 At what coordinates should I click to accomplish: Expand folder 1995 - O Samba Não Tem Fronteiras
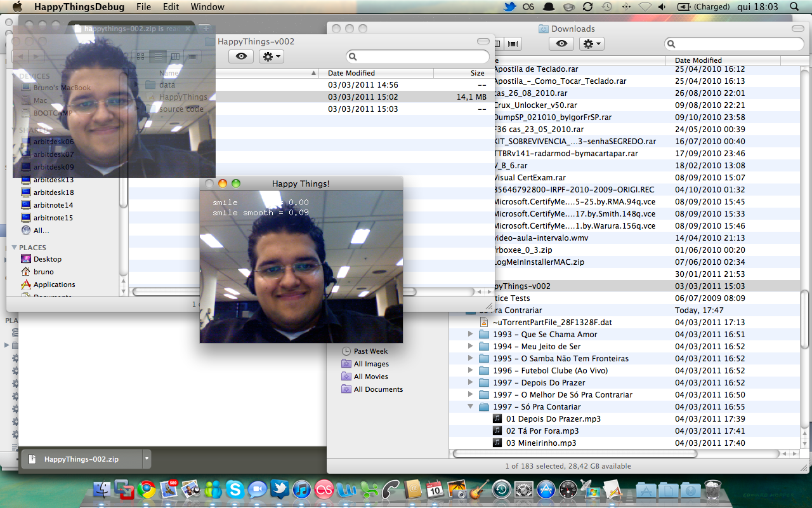470,358
